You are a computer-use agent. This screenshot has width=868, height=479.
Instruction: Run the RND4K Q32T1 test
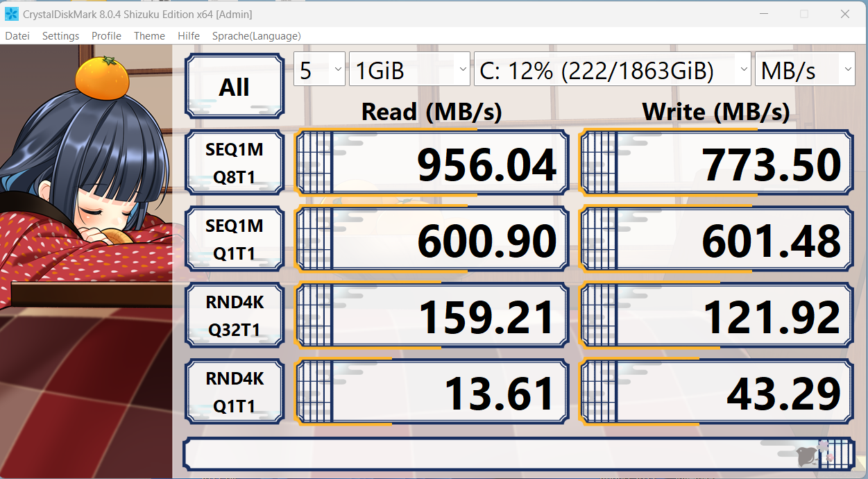click(234, 314)
